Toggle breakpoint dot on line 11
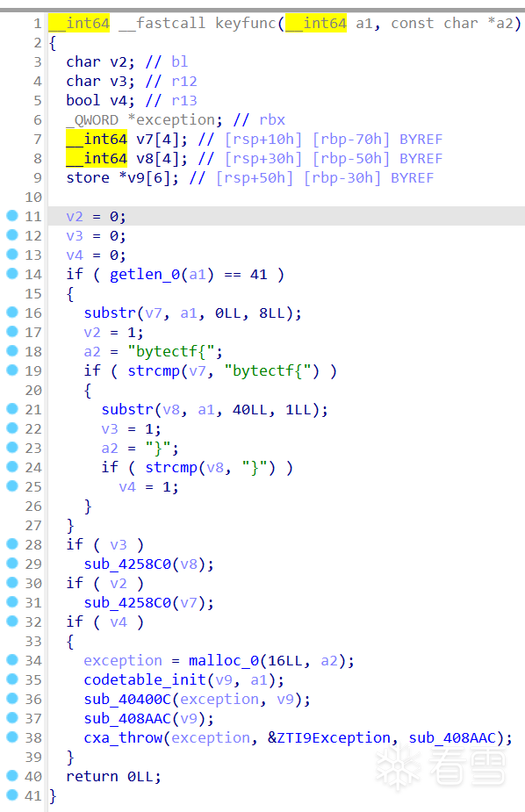525x812 pixels. pos(12,216)
